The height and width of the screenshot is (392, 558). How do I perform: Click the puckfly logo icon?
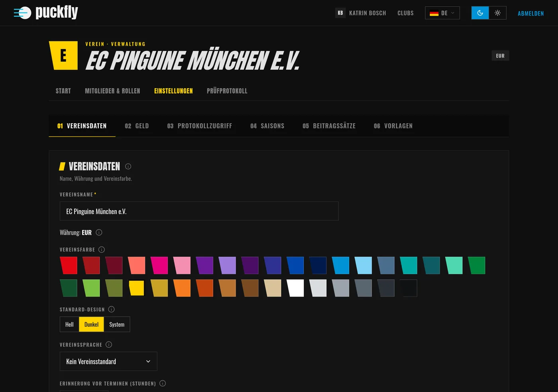22,13
